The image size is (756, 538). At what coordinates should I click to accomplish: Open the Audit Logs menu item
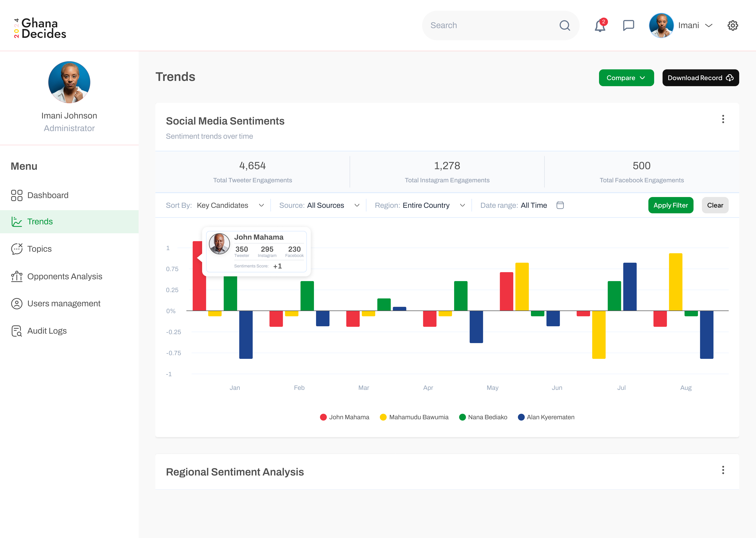[47, 331]
